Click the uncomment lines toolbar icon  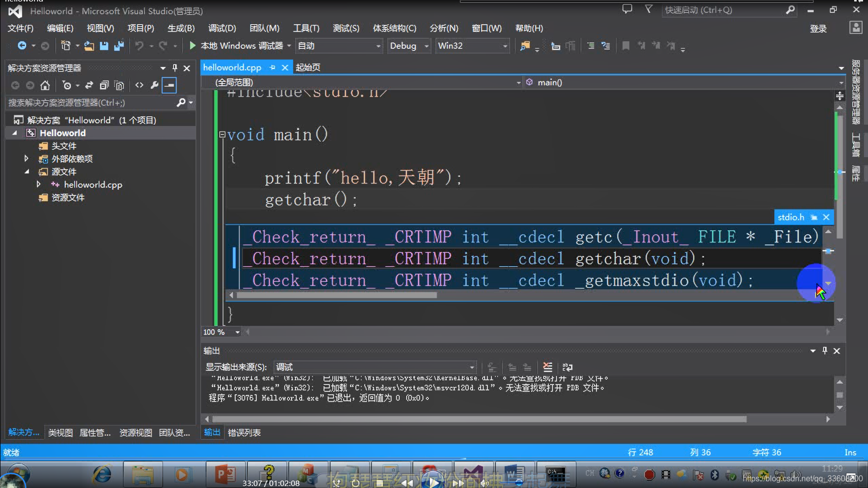point(606,46)
